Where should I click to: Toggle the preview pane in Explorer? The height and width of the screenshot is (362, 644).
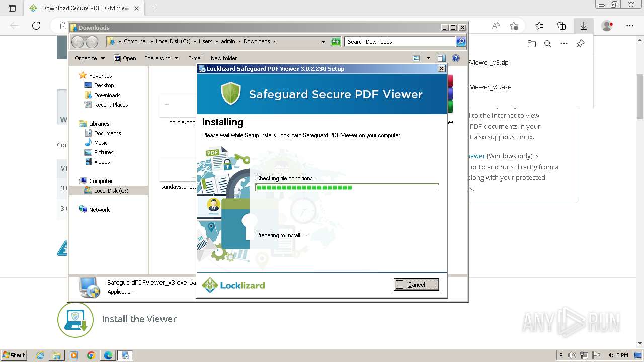click(442, 58)
